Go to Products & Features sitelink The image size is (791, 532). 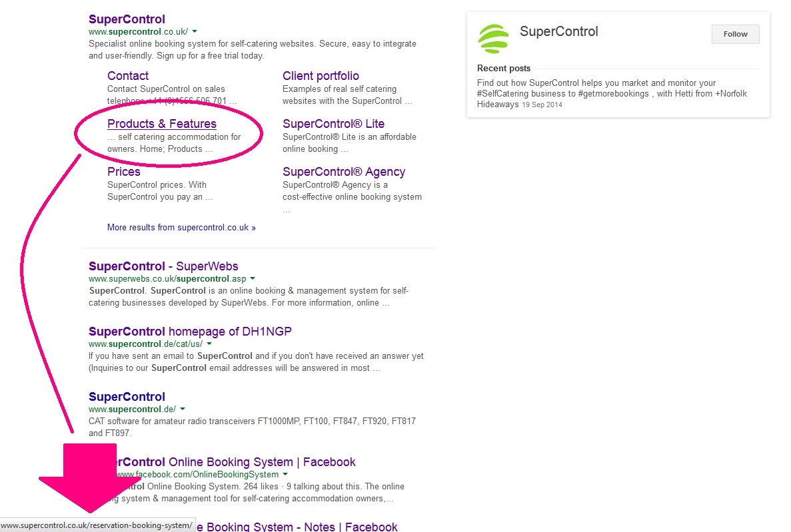[162, 124]
